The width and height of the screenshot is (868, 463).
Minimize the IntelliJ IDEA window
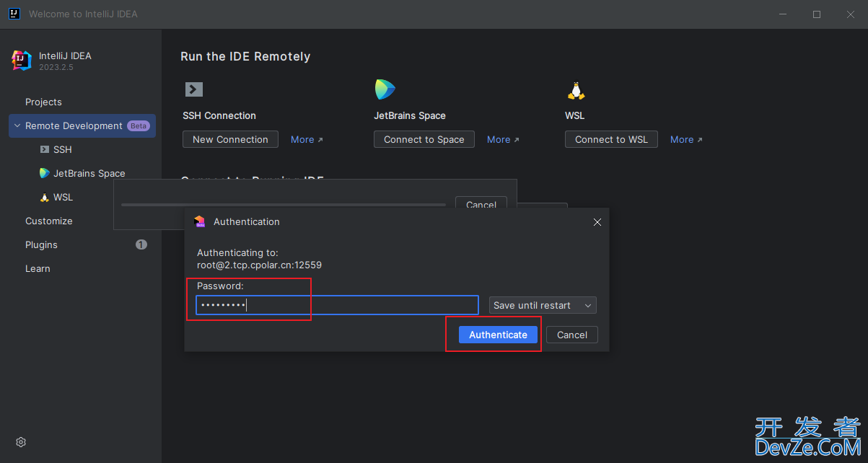784,14
